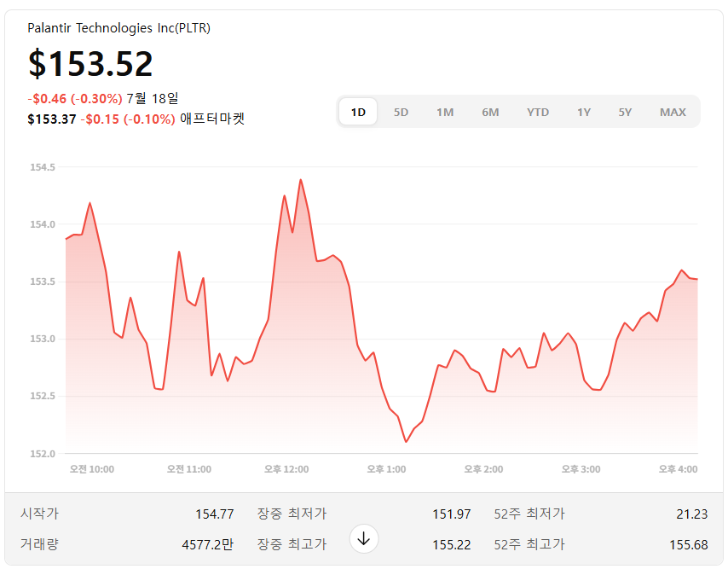Image resolution: width=728 pixels, height=569 pixels.
Task: Click the 154.5 y-axis label
Action: (x=43, y=167)
